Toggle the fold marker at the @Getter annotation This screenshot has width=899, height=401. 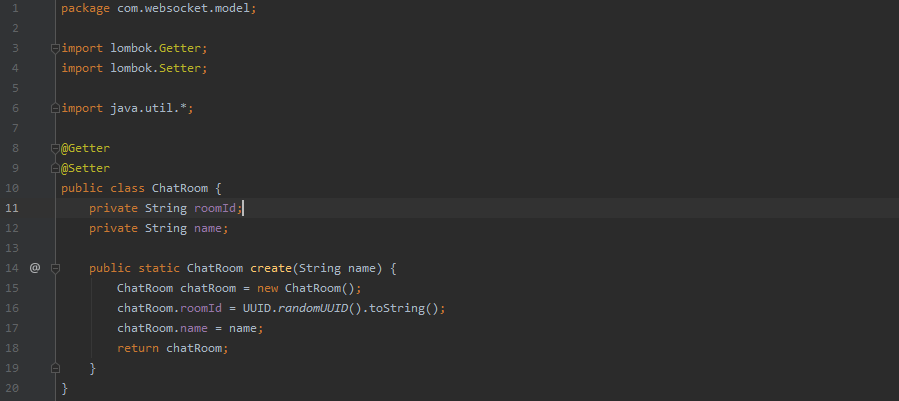pyautogui.click(x=56, y=148)
